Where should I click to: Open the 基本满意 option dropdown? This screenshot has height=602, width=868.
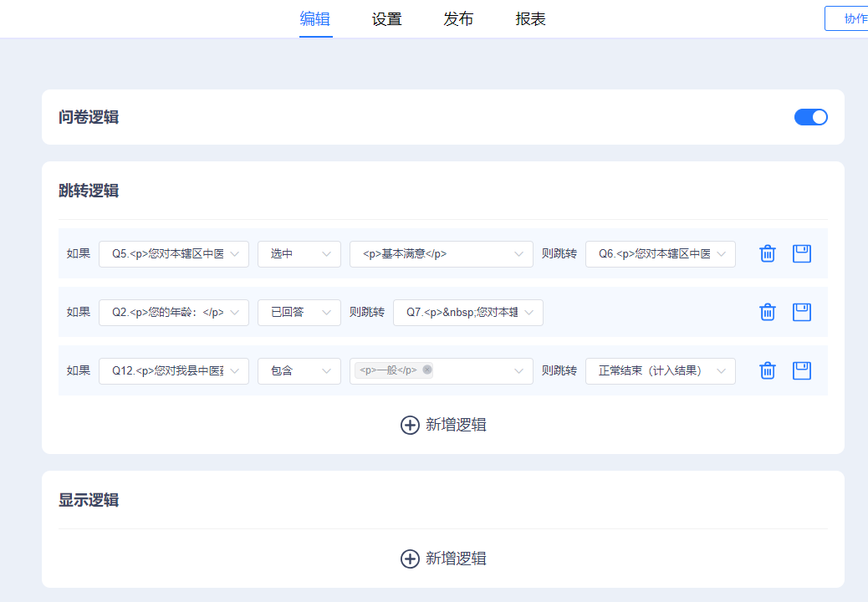coord(442,254)
